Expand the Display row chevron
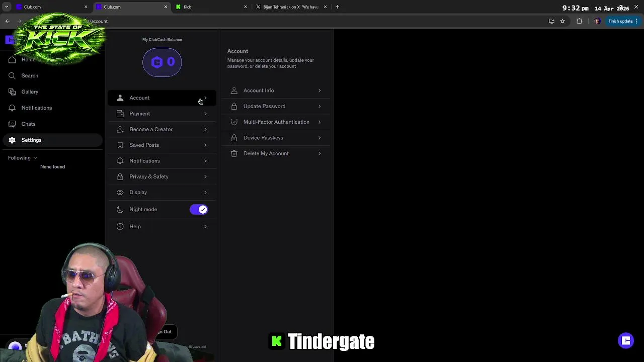Viewport: 644px width, 362px height. [x=205, y=192]
